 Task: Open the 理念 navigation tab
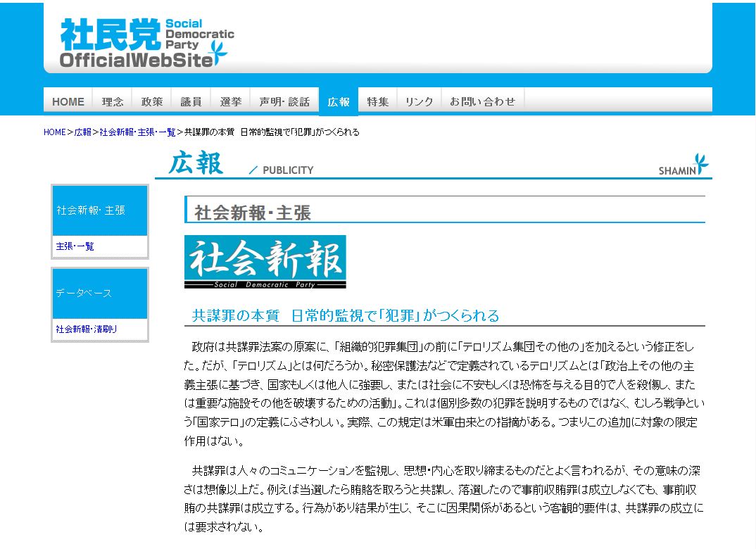(113, 101)
